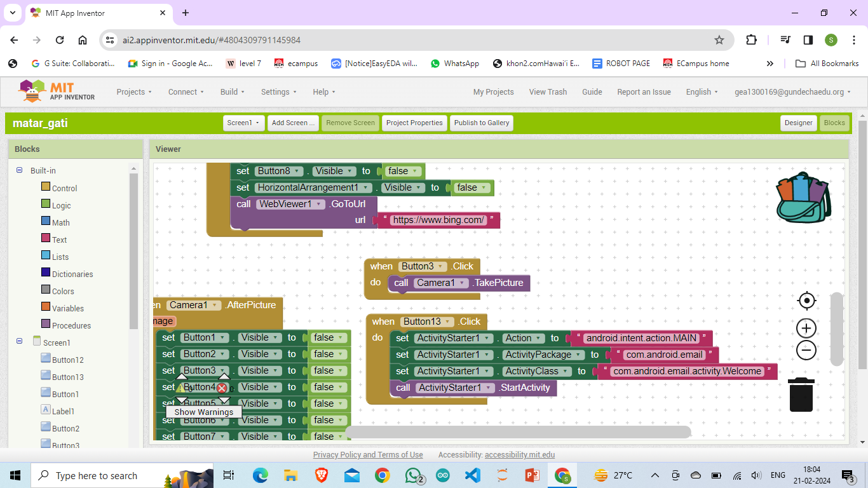
Task: Open the Projects menu
Action: pyautogui.click(x=133, y=91)
